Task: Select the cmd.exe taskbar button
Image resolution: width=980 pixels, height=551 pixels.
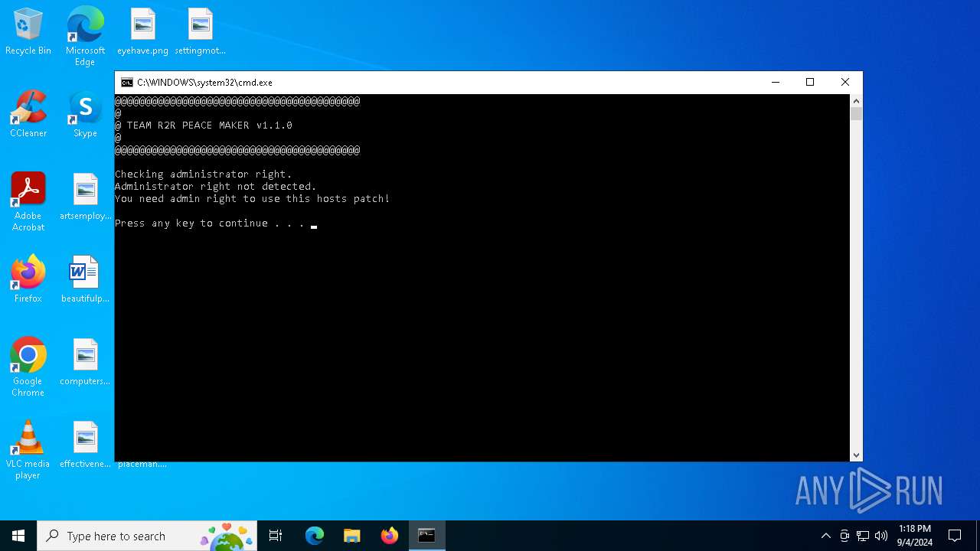Action: click(426, 536)
